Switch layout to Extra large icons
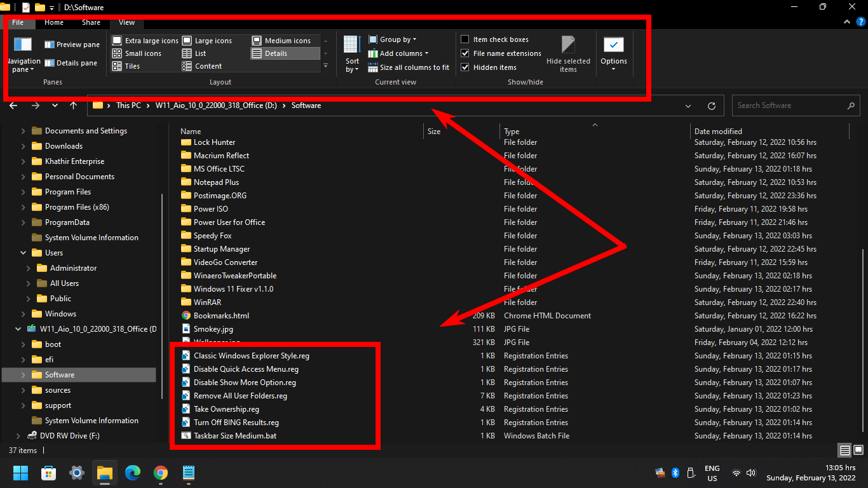 click(x=146, y=41)
